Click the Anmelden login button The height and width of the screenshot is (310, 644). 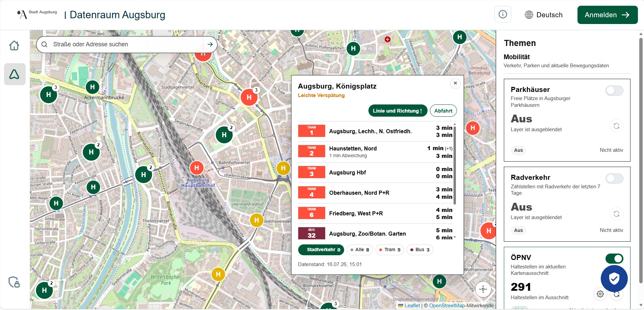pyautogui.click(x=607, y=15)
